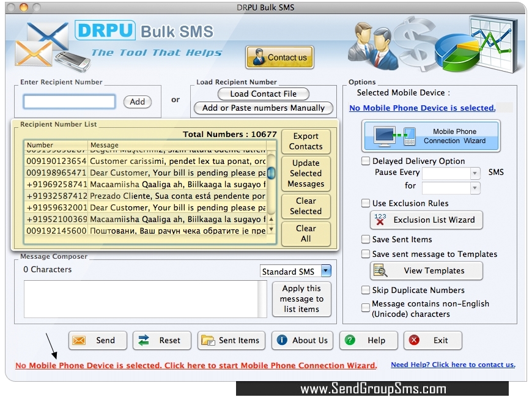Click the folder icon on Sent Items
Screen dimensions: 532x397
(208, 340)
